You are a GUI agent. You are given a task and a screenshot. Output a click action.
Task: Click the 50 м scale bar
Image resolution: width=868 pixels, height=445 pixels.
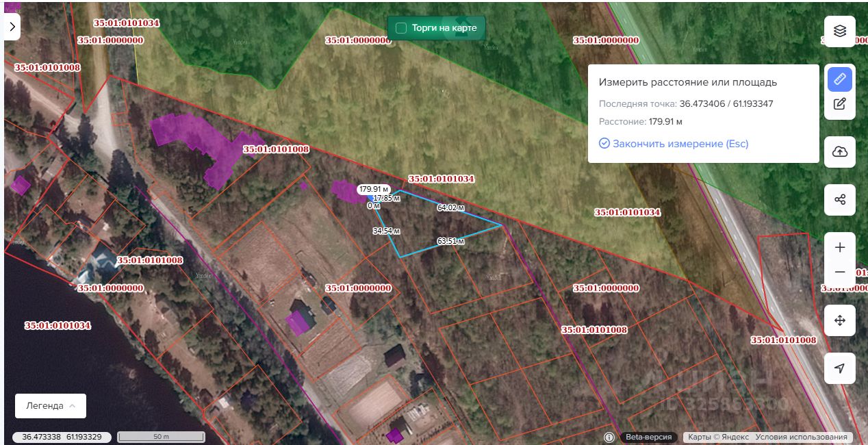pyautogui.click(x=161, y=437)
